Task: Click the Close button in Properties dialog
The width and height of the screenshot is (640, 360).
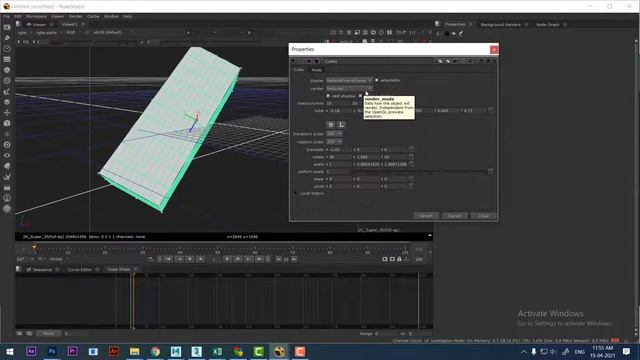Action: pos(483,216)
